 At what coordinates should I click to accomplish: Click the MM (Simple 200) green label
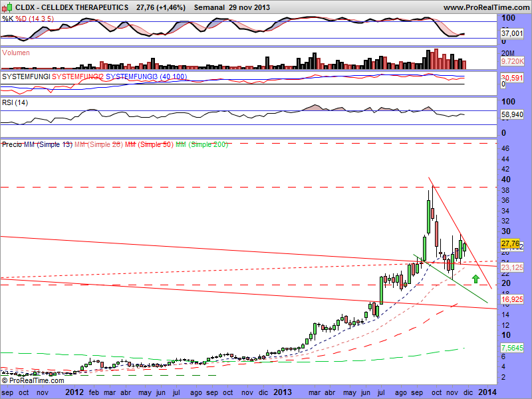tap(201, 144)
